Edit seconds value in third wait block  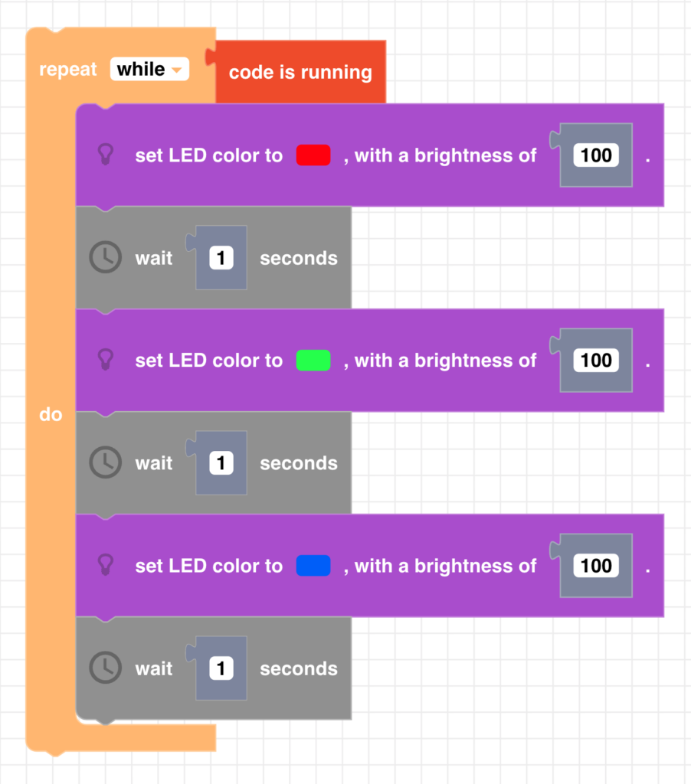tap(221, 668)
